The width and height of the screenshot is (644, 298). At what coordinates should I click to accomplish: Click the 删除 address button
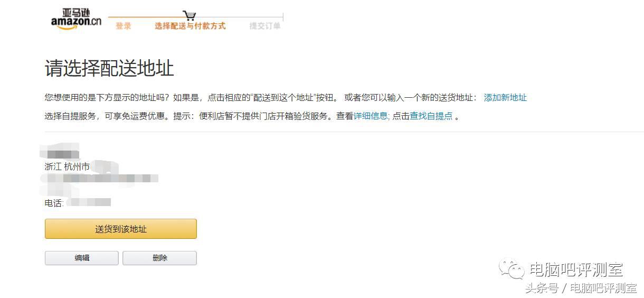click(x=160, y=258)
